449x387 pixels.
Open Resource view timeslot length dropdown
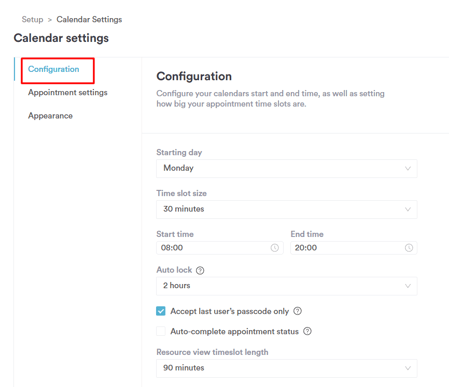click(x=287, y=368)
